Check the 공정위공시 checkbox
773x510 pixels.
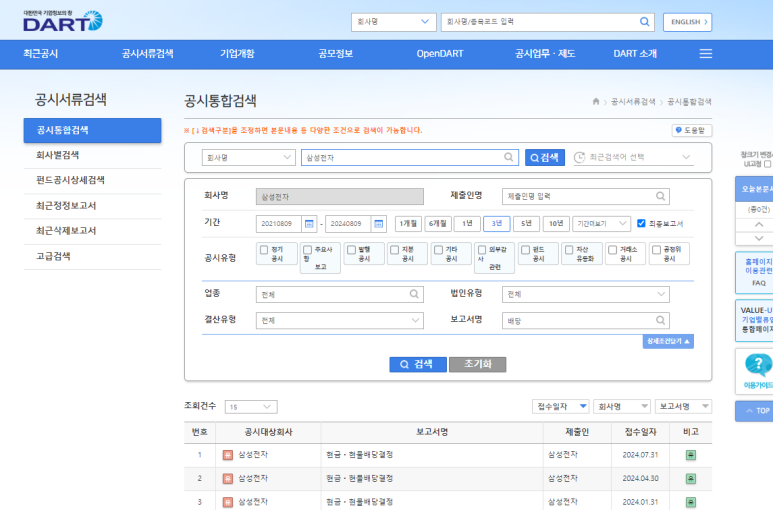(656, 250)
